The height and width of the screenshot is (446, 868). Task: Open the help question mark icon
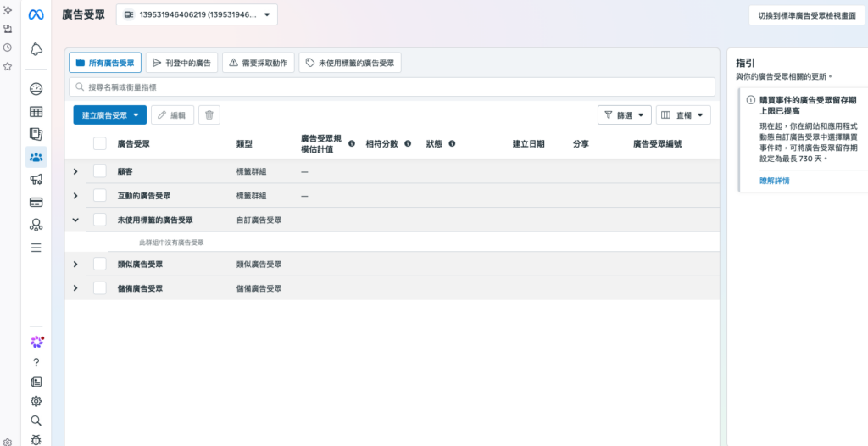point(36,362)
